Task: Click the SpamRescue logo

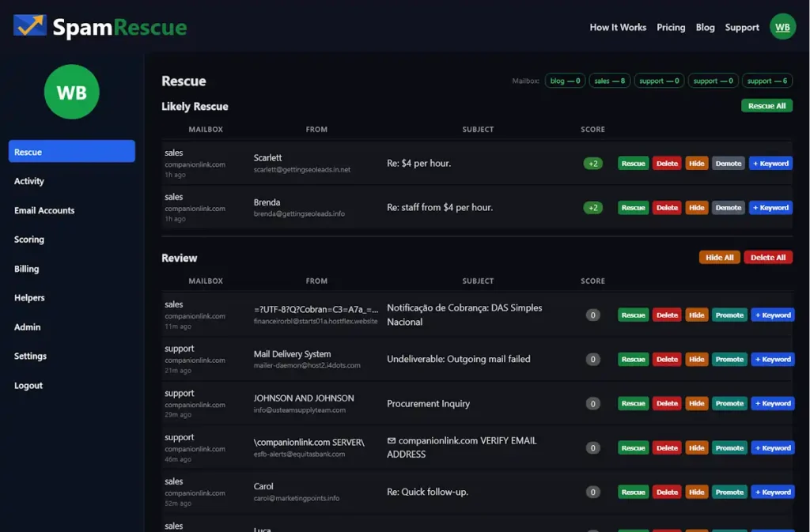Action: (x=100, y=27)
